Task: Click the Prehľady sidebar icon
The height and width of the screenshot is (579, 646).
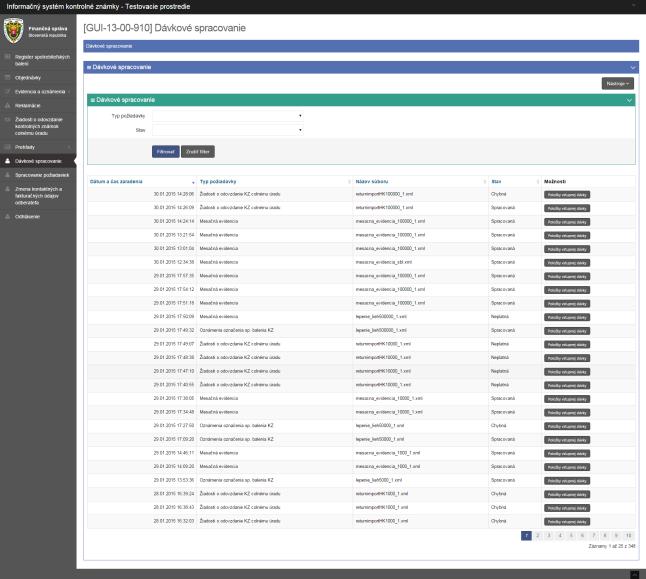Action: coord(7,147)
